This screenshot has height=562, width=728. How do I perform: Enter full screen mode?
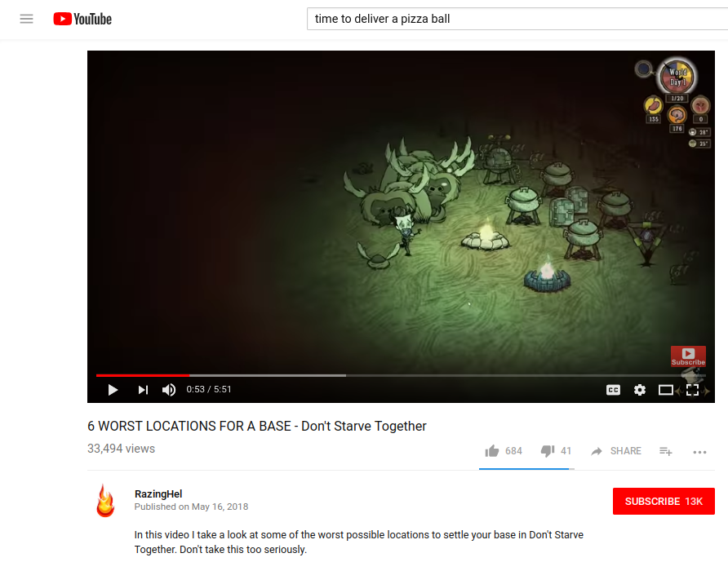tap(692, 390)
